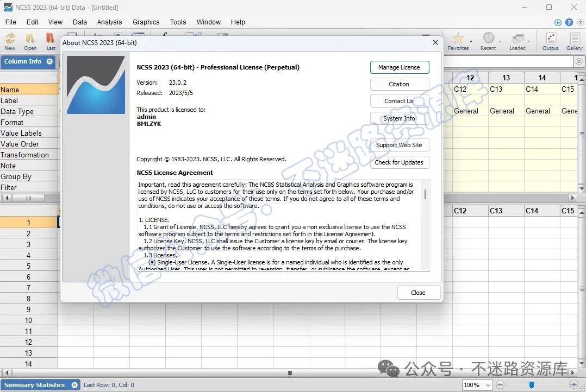Click the Last file toolbar icon
Screen dimensions: 586x392
pyautogui.click(x=51, y=41)
